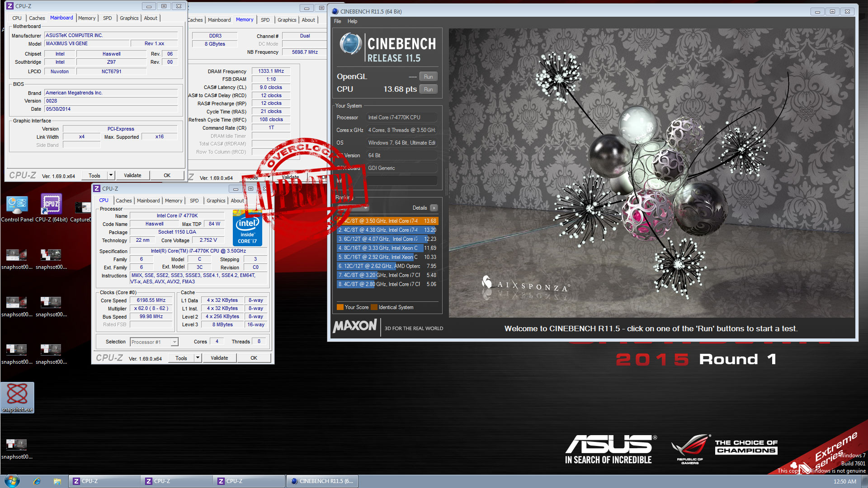Click Cinebench sphere logo icon
Screen dimensions: 868x488
(x=350, y=44)
